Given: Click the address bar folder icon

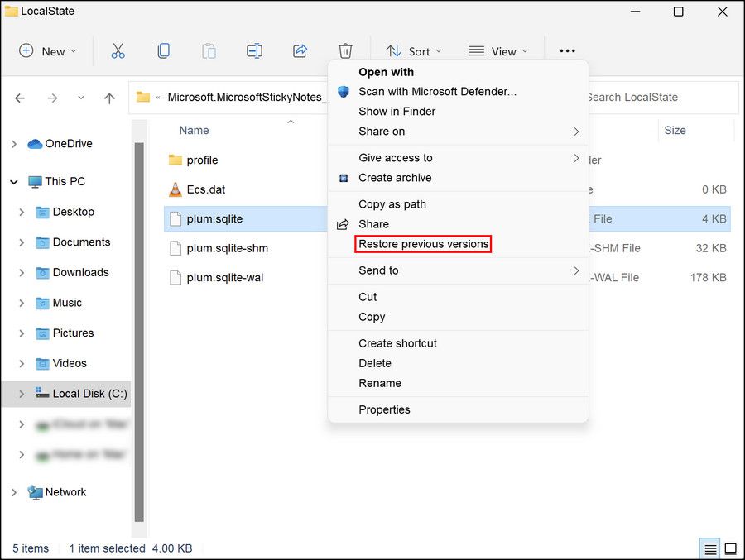Looking at the screenshot, I should [x=143, y=97].
